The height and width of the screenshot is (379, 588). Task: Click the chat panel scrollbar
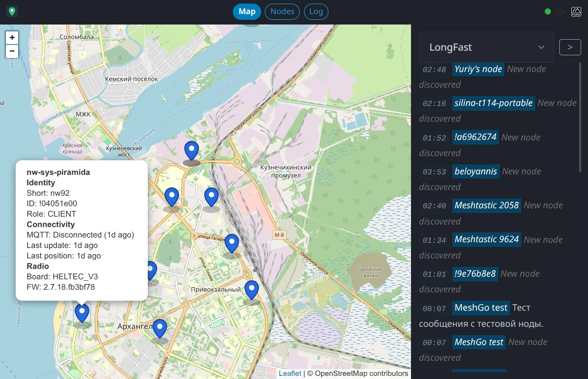580,117
